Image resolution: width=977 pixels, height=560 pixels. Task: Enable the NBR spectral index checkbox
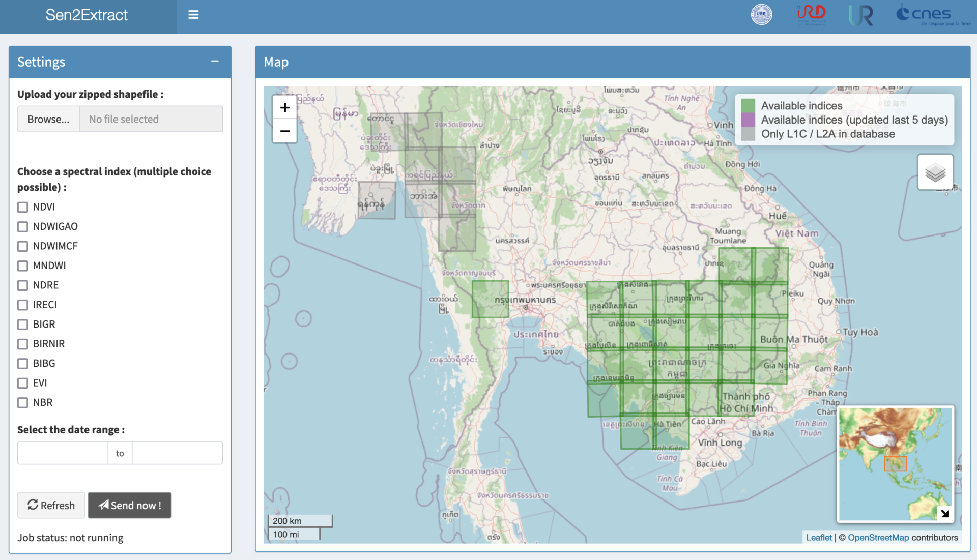(x=21, y=402)
